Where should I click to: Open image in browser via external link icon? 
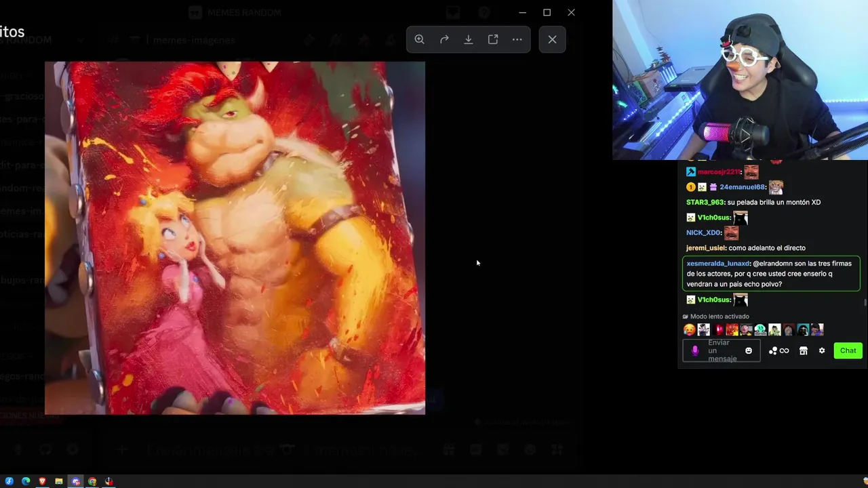[x=493, y=40]
